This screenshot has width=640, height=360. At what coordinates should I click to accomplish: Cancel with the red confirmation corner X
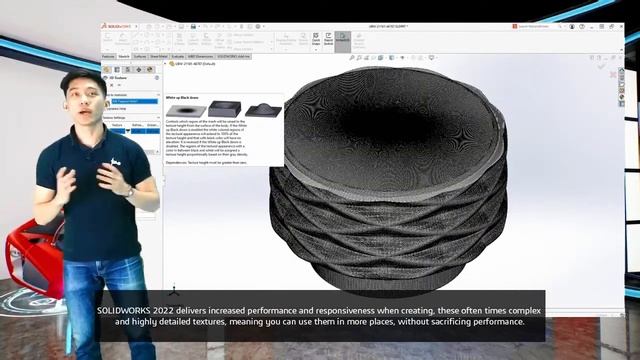point(613,74)
